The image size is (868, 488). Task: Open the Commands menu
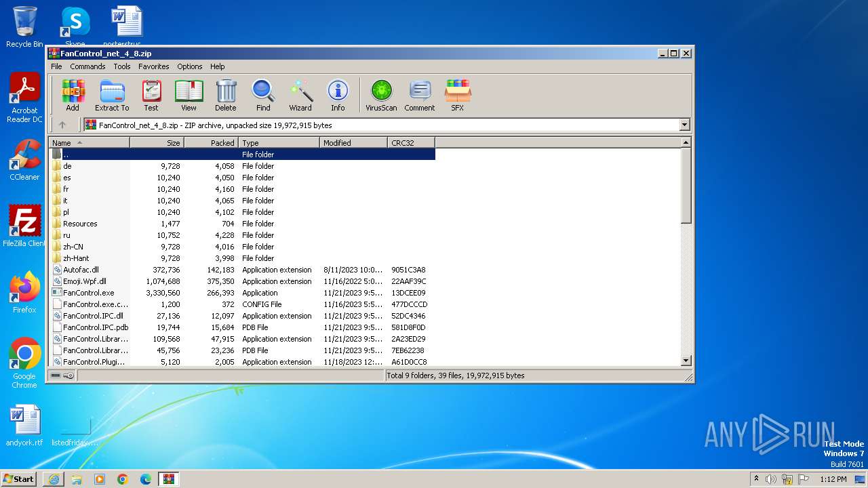[87, 66]
